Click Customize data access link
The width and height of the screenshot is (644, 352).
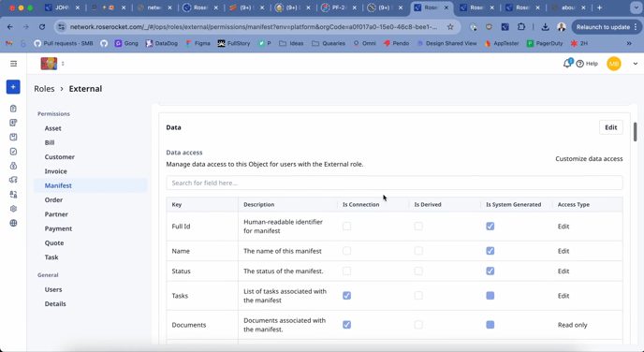coord(589,159)
